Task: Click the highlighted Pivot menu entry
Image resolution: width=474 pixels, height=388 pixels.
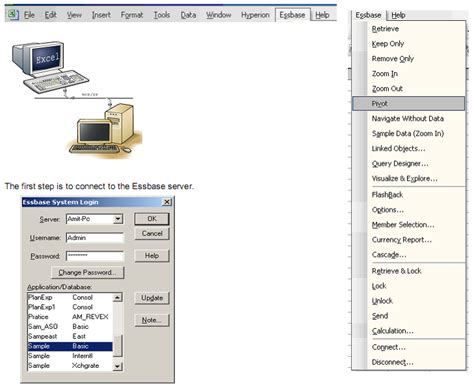Action: click(409, 104)
